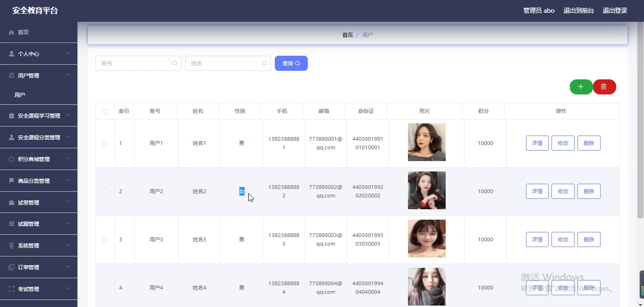Click the photo thumbnail of 用户1
This screenshot has width=644, height=307.
(427, 142)
